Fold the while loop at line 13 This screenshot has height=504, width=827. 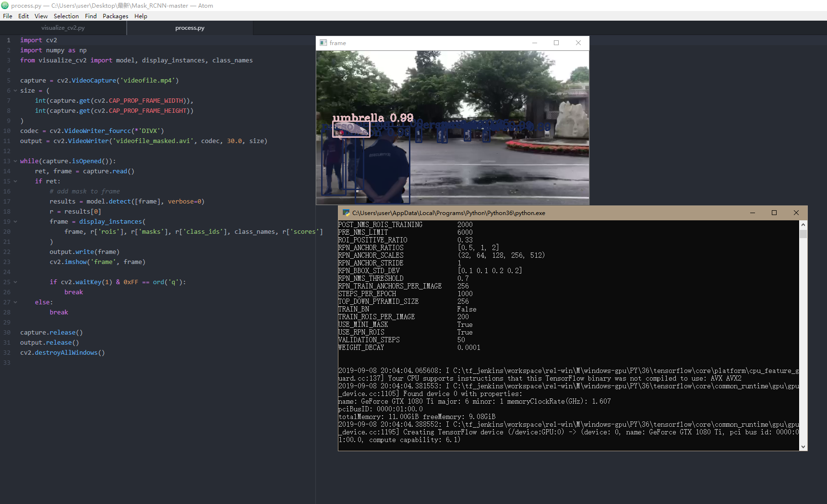(x=15, y=161)
